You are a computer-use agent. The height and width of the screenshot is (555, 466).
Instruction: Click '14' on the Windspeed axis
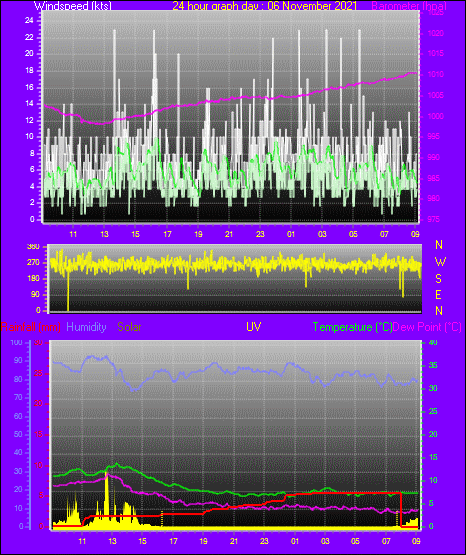(29, 103)
